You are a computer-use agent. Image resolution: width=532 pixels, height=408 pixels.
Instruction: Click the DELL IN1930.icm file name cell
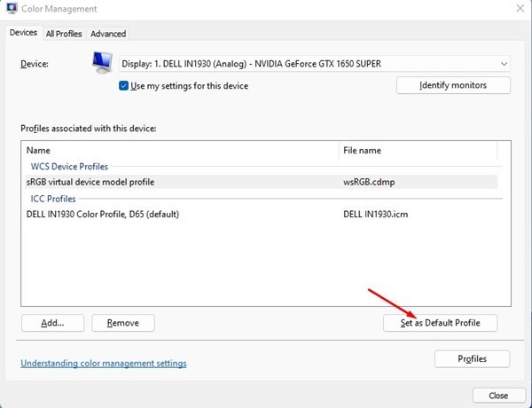click(376, 214)
